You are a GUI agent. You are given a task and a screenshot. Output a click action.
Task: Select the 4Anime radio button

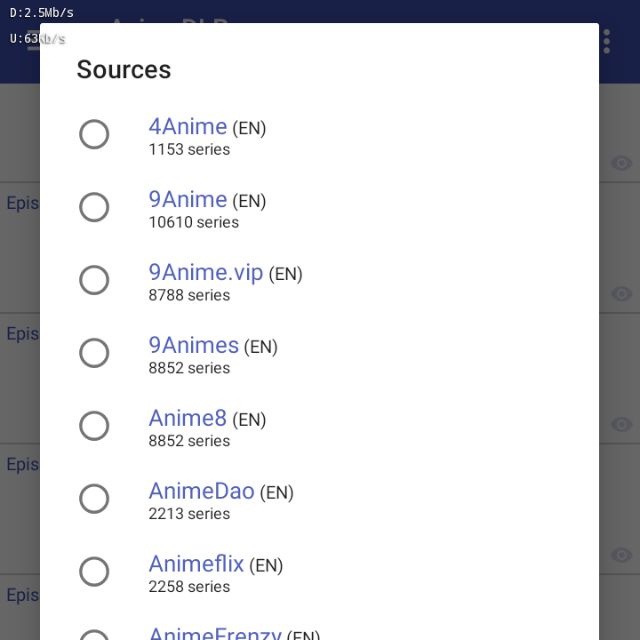pos(94,134)
